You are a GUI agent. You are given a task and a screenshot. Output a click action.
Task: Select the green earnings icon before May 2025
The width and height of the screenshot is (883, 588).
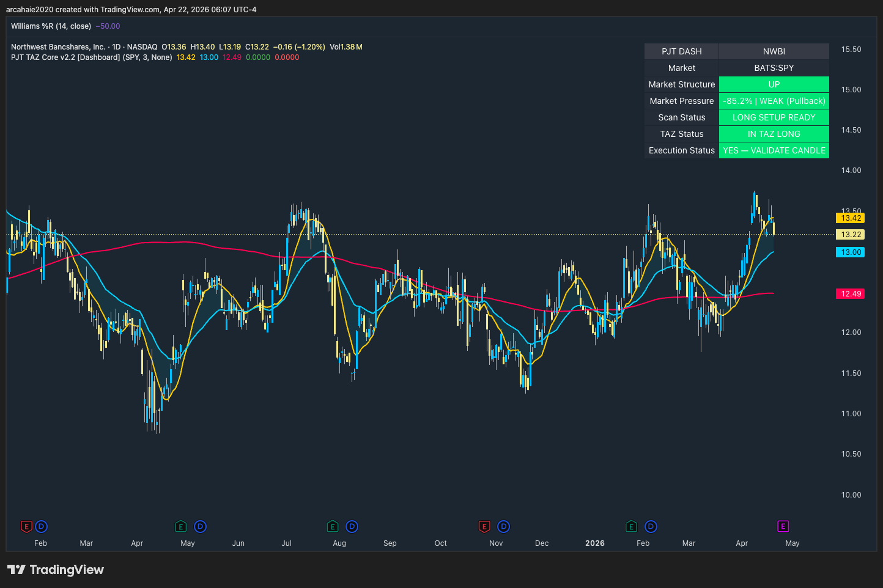(181, 526)
